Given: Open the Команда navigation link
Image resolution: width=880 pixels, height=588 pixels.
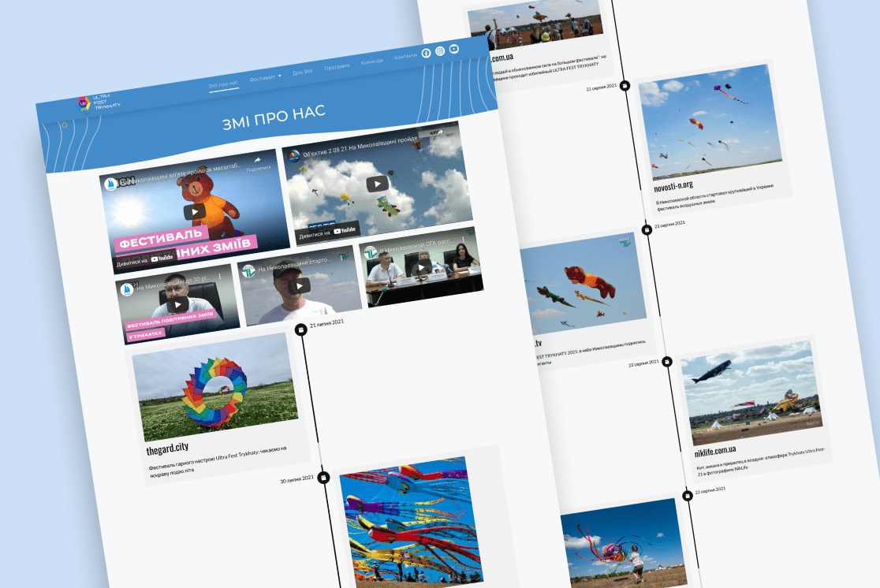Looking at the screenshot, I should (x=371, y=61).
